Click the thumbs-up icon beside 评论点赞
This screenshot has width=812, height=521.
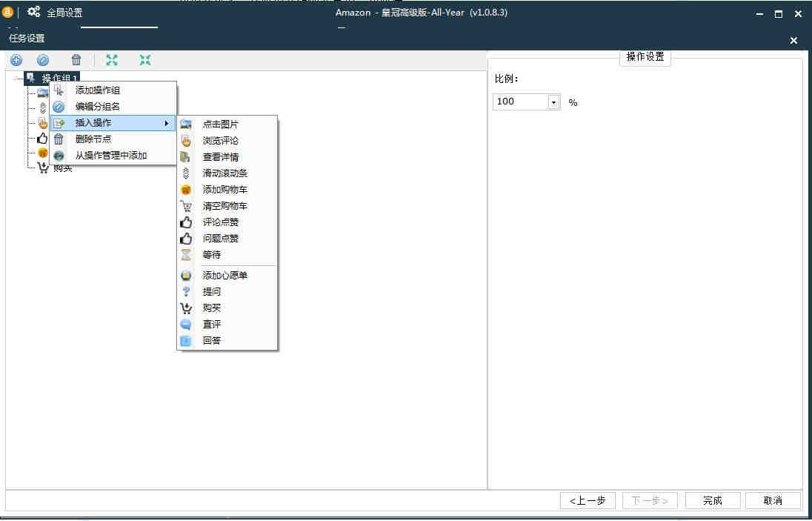coord(186,222)
